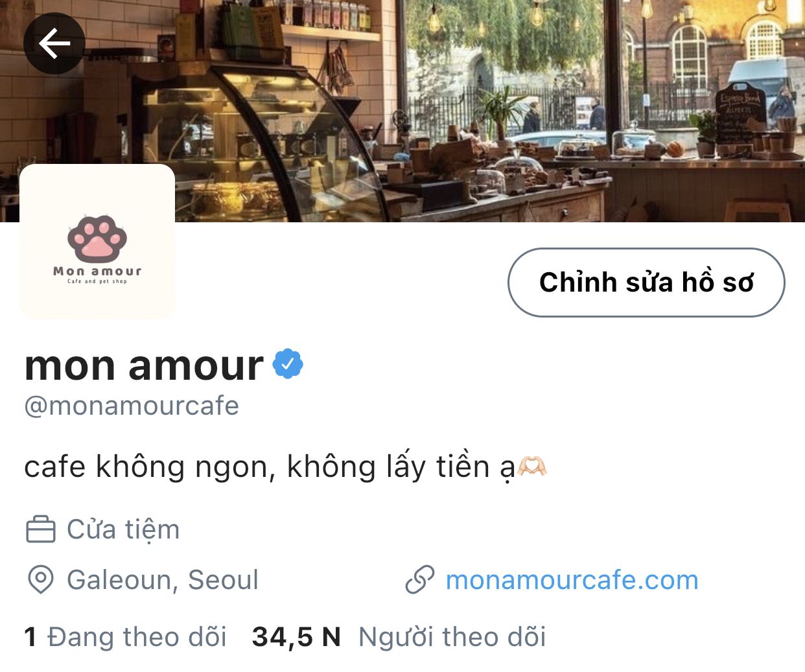Tap the back arrow icon
The height and width of the screenshot is (672, 805).
(54, 43)
